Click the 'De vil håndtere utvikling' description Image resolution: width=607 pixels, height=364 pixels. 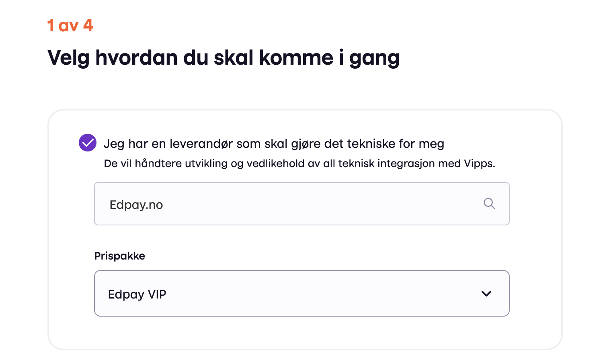(x=299, y=164)
